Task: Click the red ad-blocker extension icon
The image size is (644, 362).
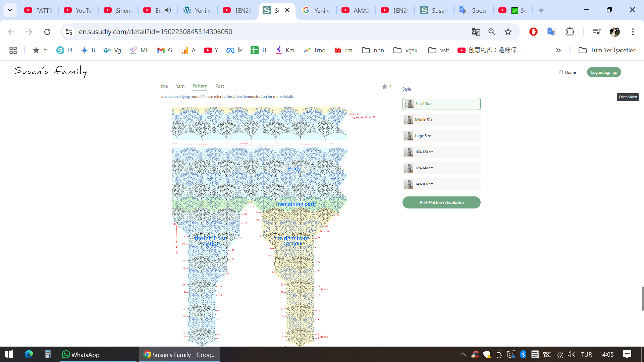Action: tap(533, 32)
